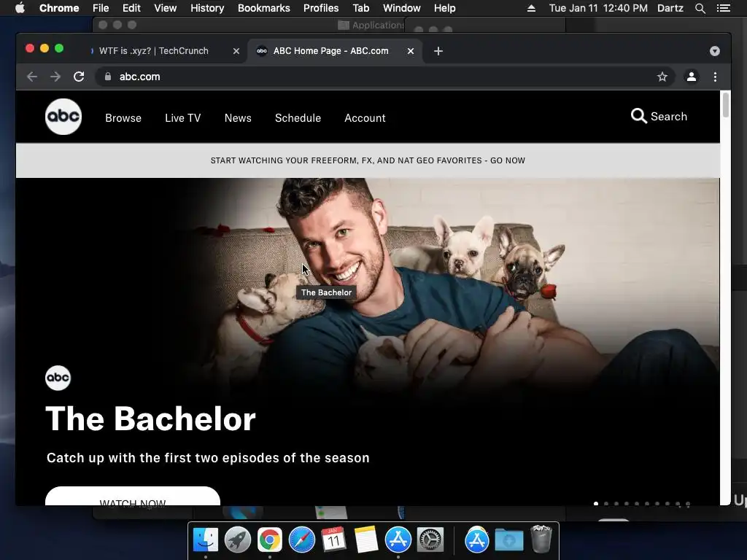Open the View menu
Viewport: 747px width, 560px height.
pyautogui.click(x=166, y=8)
